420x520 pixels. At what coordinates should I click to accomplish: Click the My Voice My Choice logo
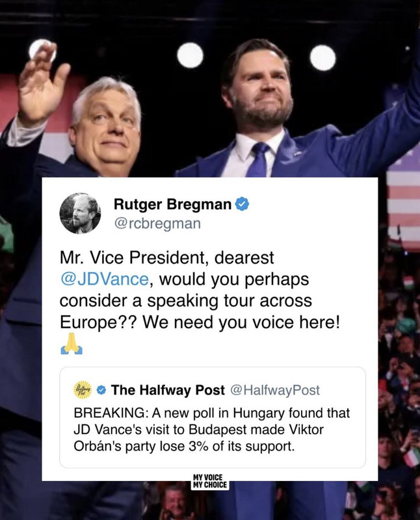(210, 481)
